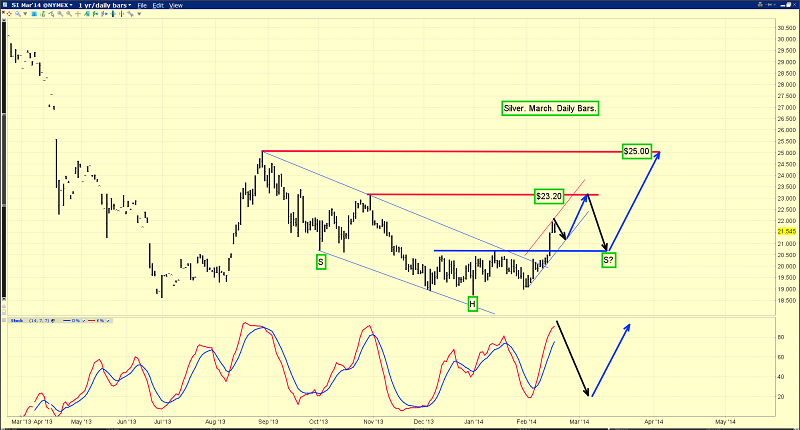Expand the arrow at toolbar's right end
The image size is (800, 430).
point(139,14)
